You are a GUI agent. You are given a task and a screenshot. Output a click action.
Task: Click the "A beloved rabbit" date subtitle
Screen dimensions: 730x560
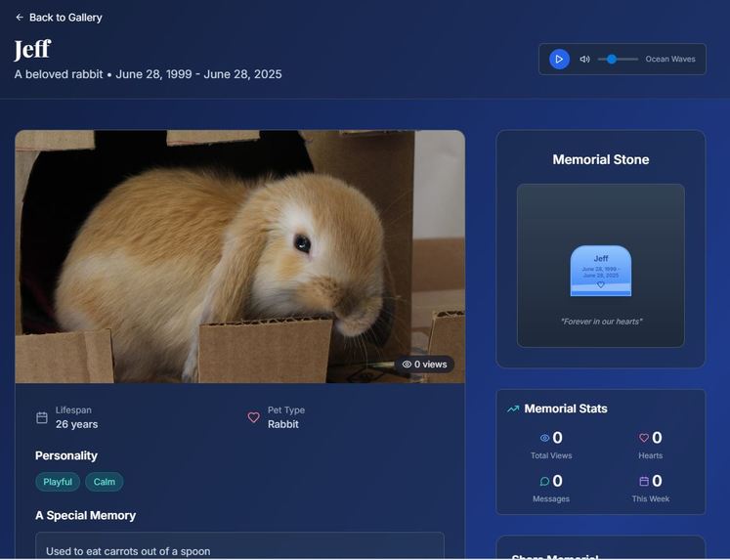(148, 74)
